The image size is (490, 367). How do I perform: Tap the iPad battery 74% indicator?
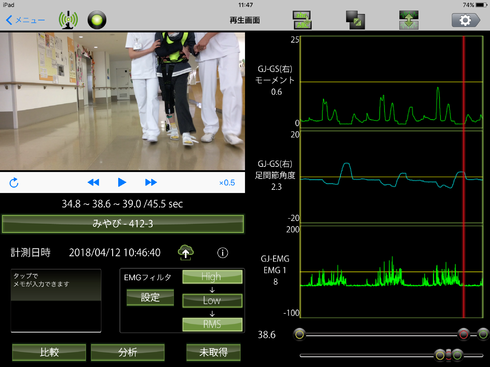coord(475,5)
